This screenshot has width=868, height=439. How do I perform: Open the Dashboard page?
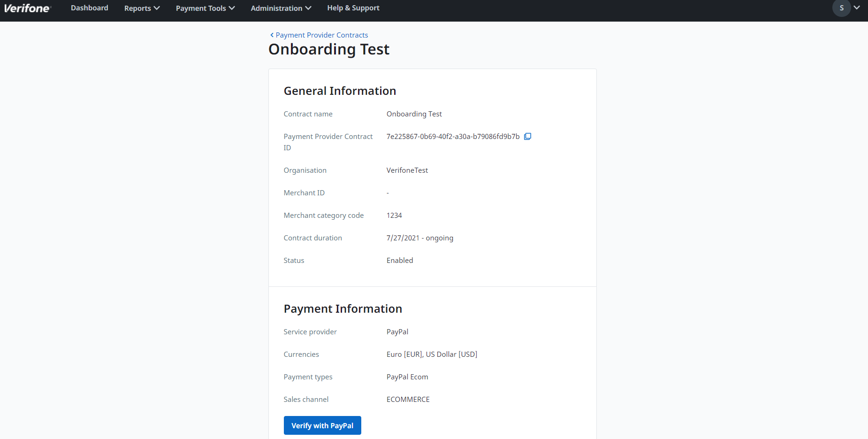coord(90,8)
